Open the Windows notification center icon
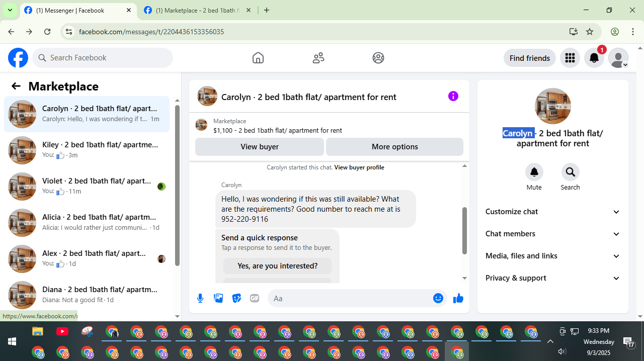 click(x=629, y=342)
